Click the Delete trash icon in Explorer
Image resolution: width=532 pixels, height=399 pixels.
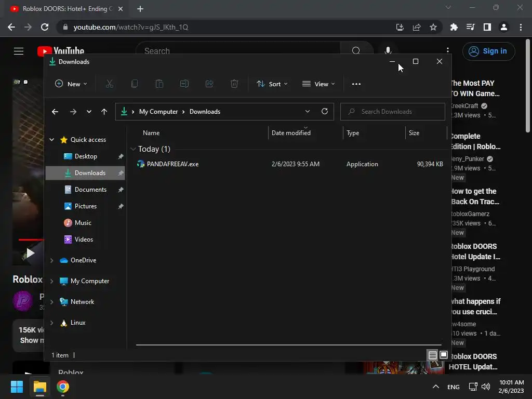point(234,84)
